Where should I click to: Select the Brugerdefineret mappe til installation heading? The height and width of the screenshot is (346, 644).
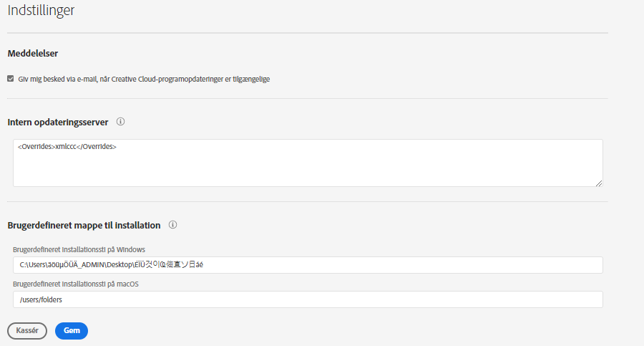click(x=84, y=226)
